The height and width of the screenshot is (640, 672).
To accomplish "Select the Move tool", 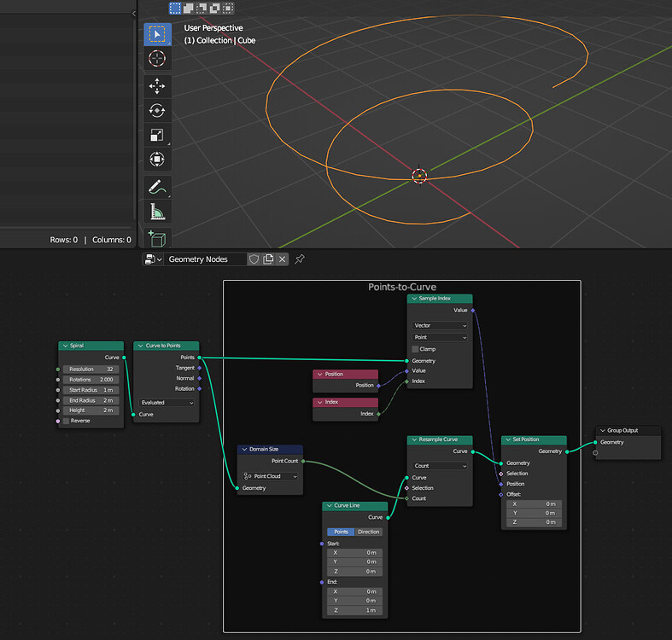I will [x=157, y=86].
